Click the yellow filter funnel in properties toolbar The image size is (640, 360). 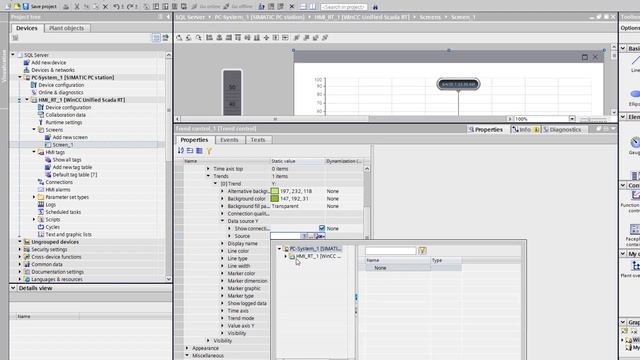coord(209,151)
